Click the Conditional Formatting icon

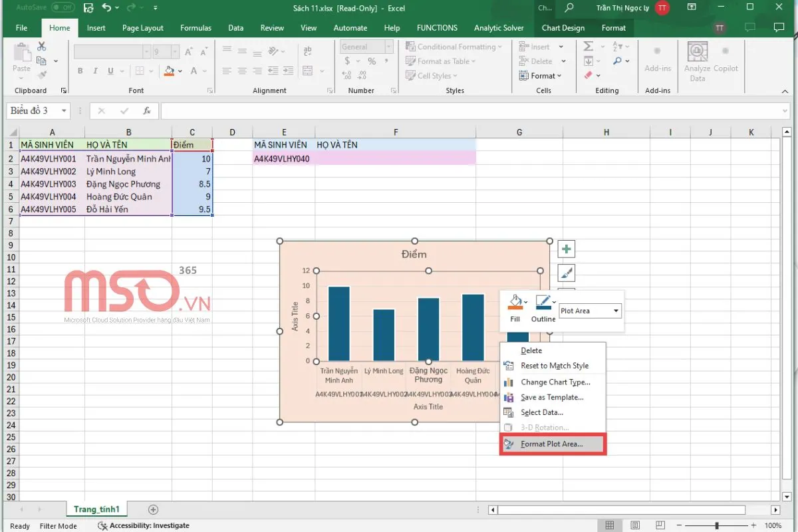[x=412, y=46]
